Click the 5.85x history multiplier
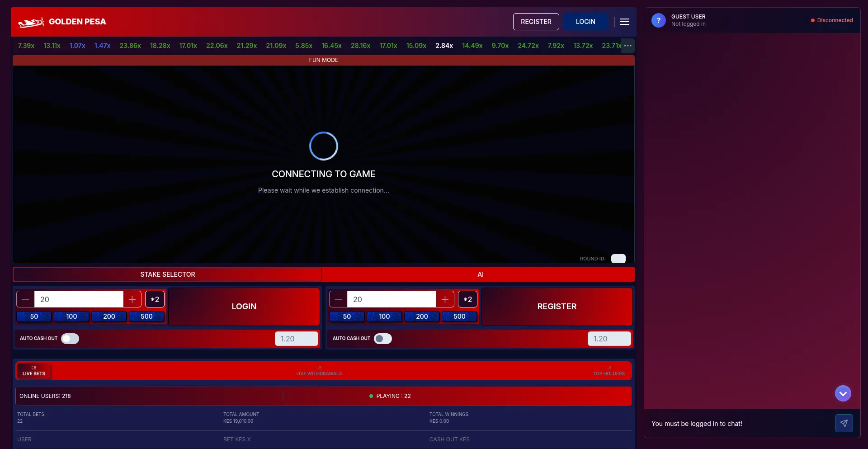Viewport: 868px width, 449px height. pyautogui.click(x=304, y=46)
